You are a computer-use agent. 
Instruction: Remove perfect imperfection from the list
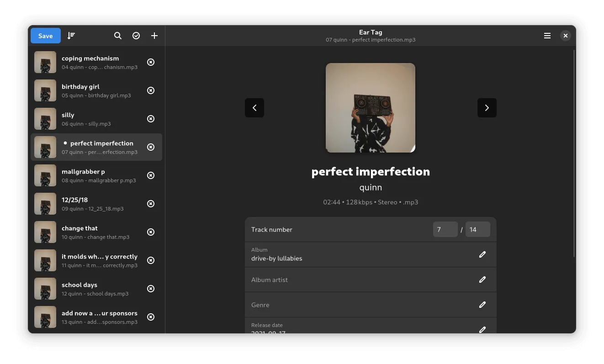click(x=151, y=147)
